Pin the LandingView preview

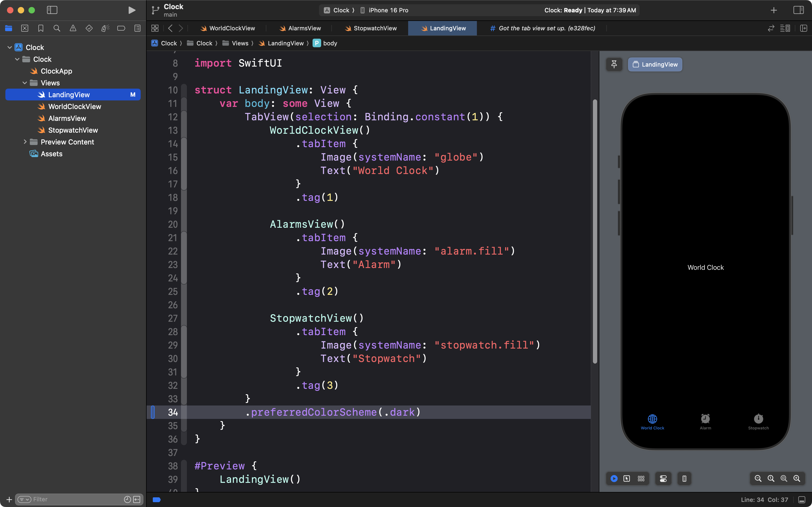(614, 64)
